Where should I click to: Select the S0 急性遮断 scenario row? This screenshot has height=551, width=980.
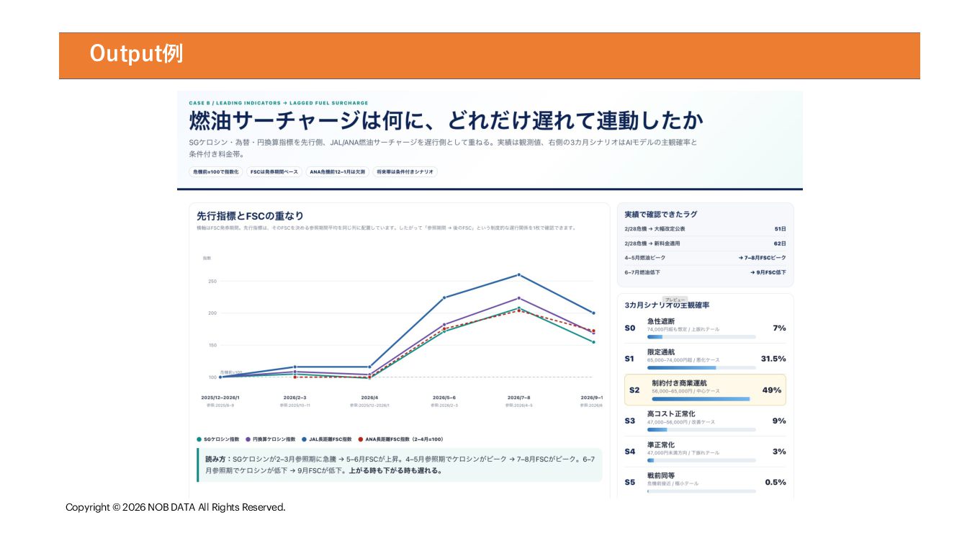click(705, 328)
